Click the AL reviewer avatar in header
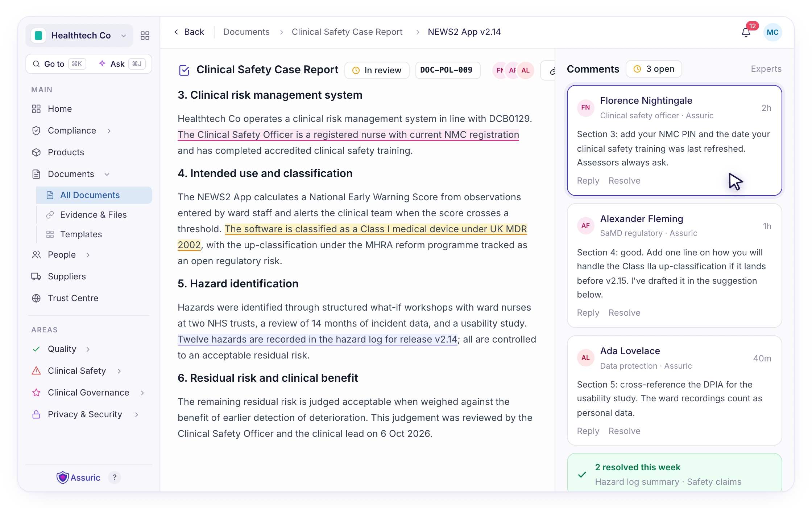The width and height of the screenshot is (812, 508). (x=525, y=70)
